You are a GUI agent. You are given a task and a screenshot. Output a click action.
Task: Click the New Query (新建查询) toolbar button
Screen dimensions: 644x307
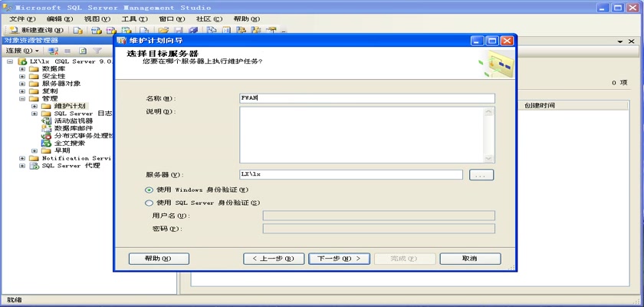click(x=36, y=30)
